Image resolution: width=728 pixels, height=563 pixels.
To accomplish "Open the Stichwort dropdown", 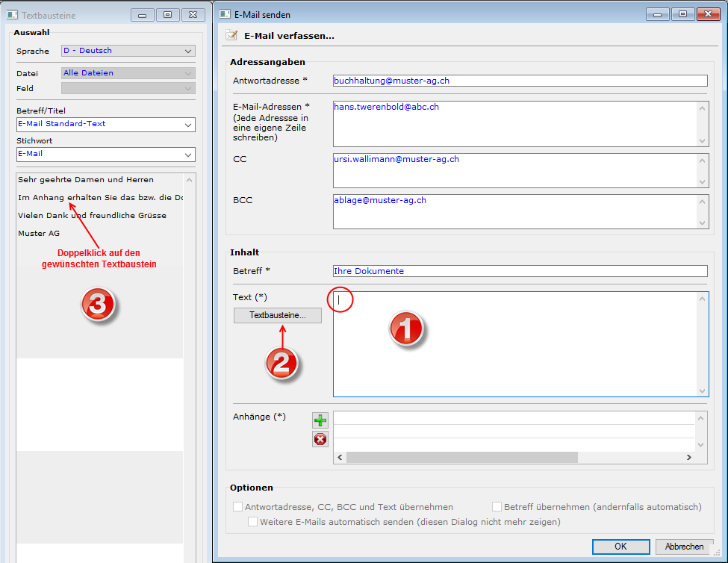I will 187,155.
